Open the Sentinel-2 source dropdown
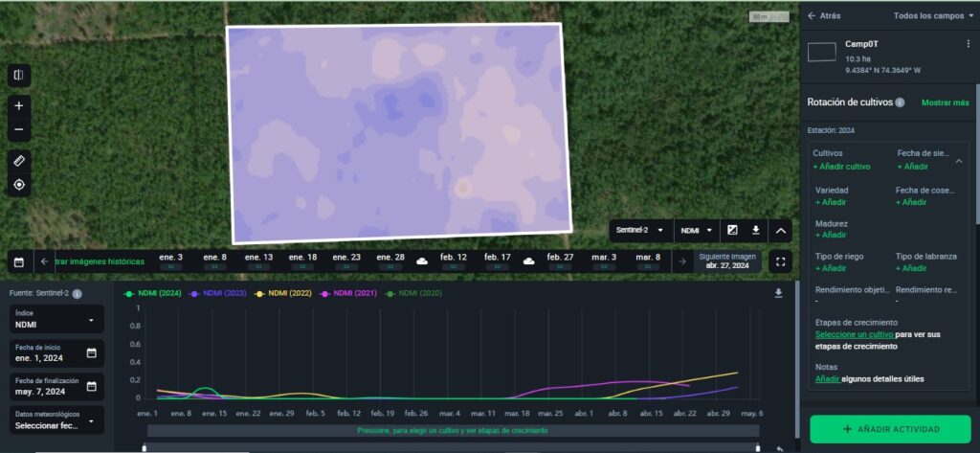Screen dimensions: 980x453 pyautogui.click(x=640, y=231)
